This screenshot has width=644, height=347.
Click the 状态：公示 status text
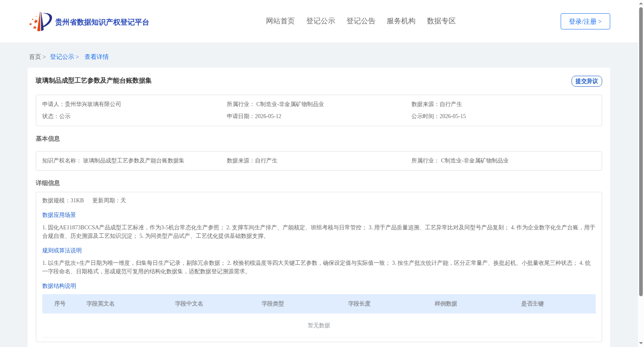pos(56,116)
